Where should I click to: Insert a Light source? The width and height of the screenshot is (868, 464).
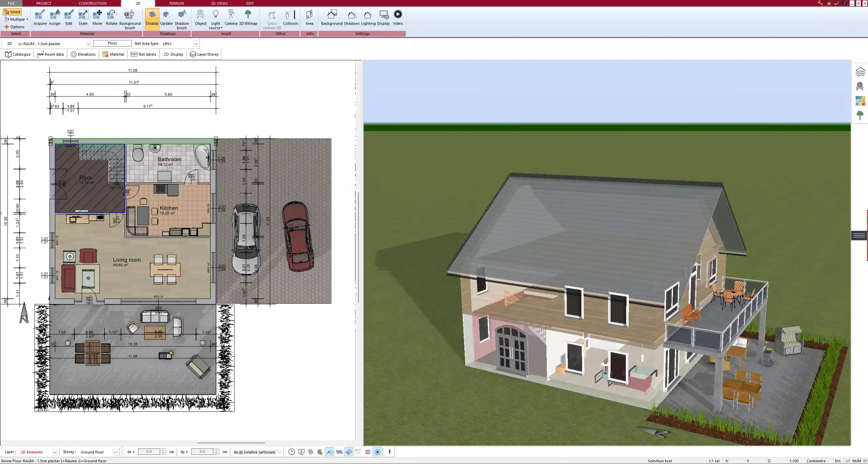(215, 19)
